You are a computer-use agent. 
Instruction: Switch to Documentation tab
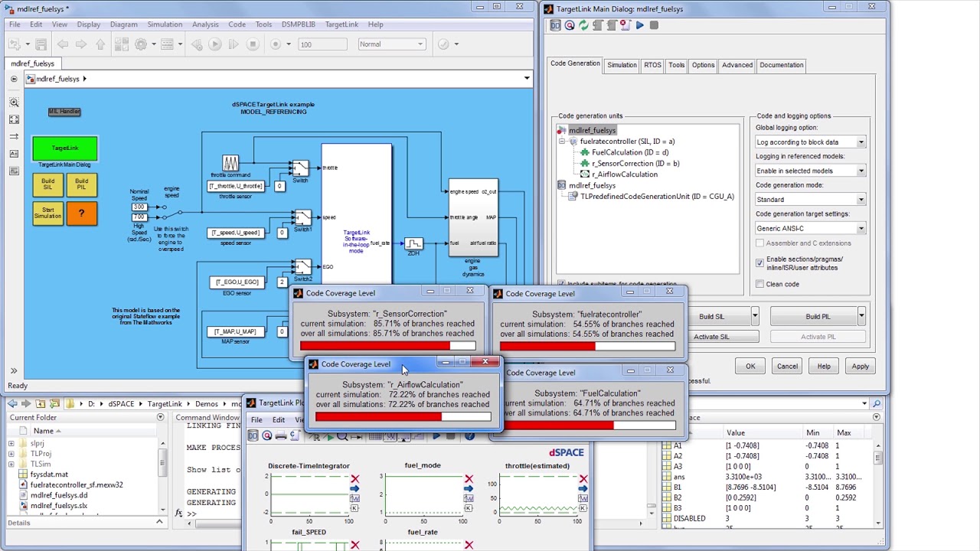point(782,65)
